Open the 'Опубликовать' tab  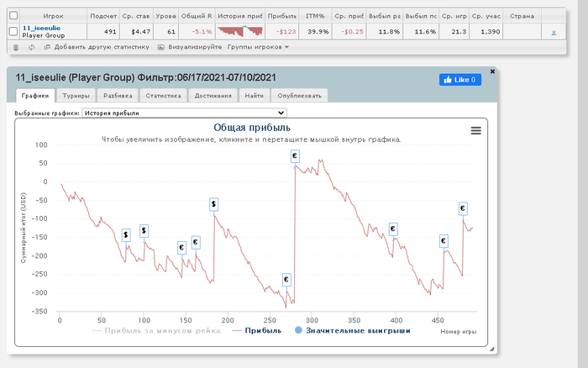point(299,96)
